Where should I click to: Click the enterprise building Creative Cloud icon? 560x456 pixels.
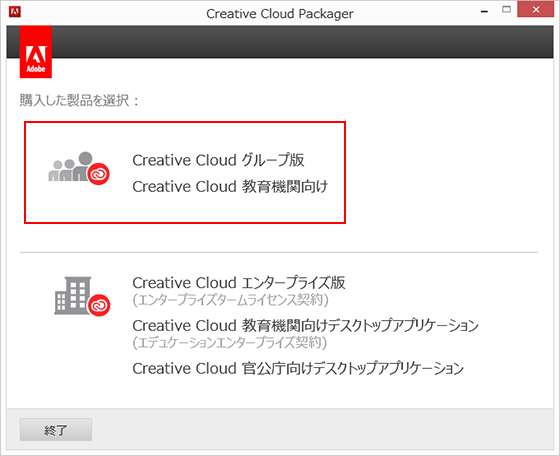pyautogui.click(x=82, y=296)
